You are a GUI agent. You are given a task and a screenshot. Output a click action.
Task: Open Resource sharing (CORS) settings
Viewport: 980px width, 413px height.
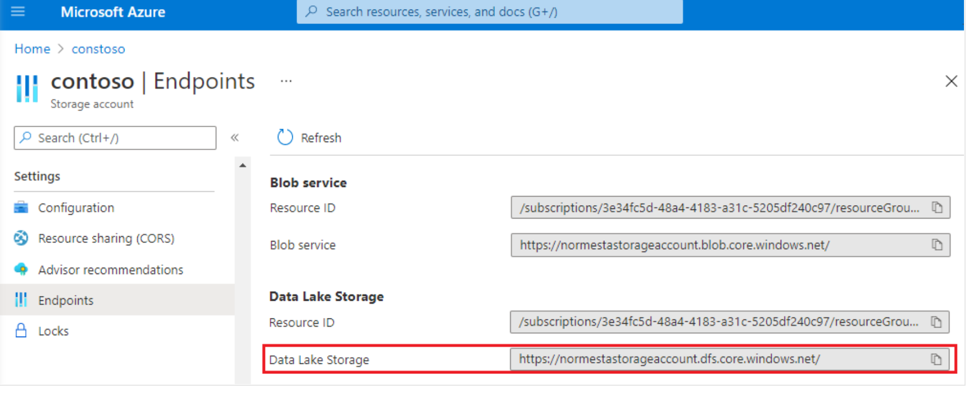pos(106,238)
